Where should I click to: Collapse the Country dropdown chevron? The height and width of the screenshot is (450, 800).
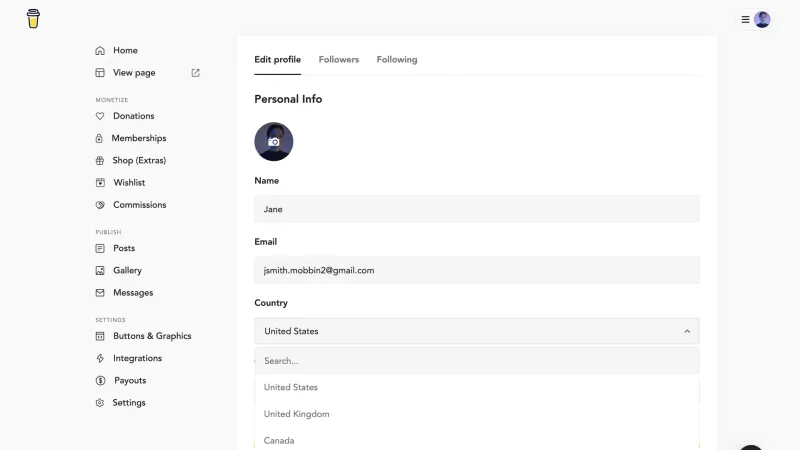(687, 332)
